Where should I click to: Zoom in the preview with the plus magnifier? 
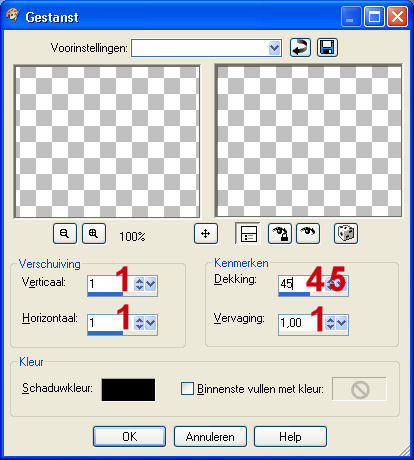pos(94,233)
